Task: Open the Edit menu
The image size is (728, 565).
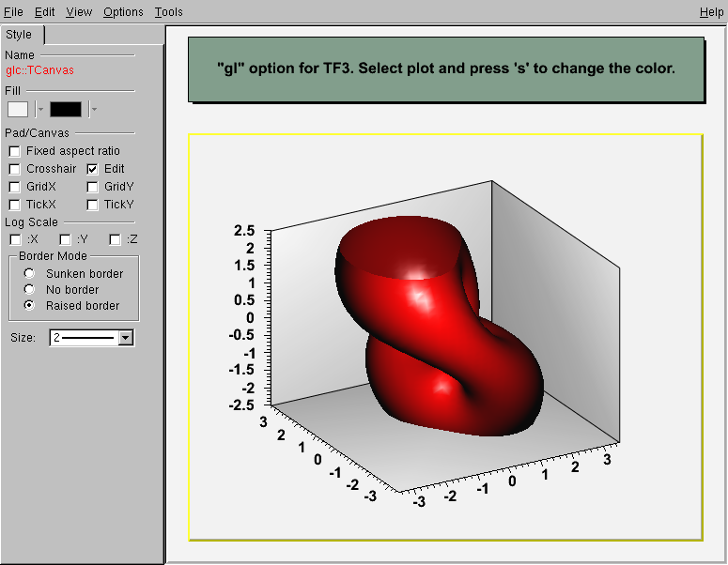Action: coord(44,12)
